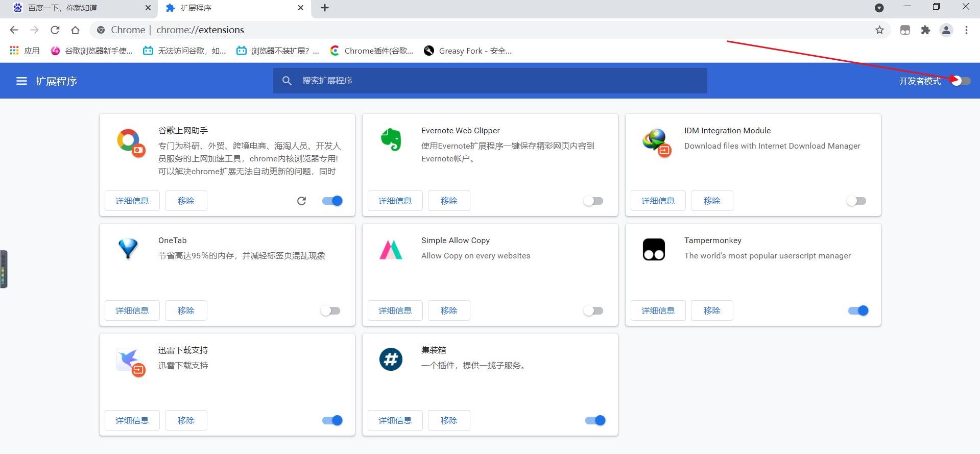Screen dimensions: 980x454
Task: Open 详细信息 for Tampermonkey
Action: (658, 310)
